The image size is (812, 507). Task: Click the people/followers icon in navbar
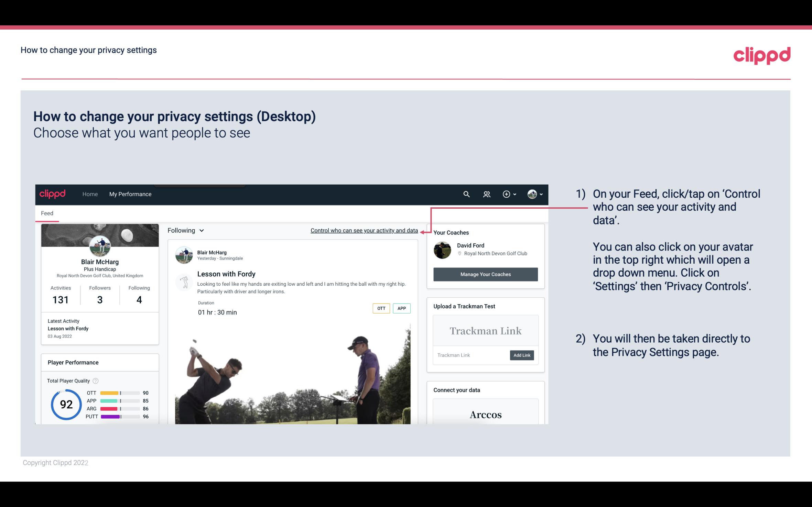[x=487, y=193]
